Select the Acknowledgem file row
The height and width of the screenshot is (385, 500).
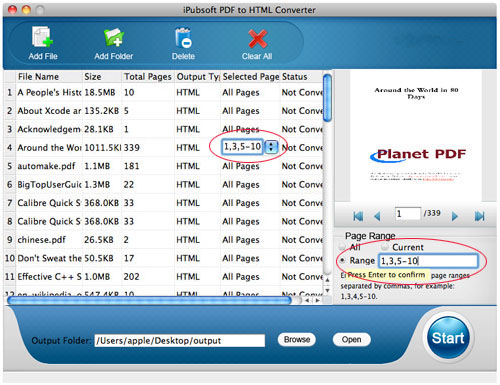click(x=163, y=129)
